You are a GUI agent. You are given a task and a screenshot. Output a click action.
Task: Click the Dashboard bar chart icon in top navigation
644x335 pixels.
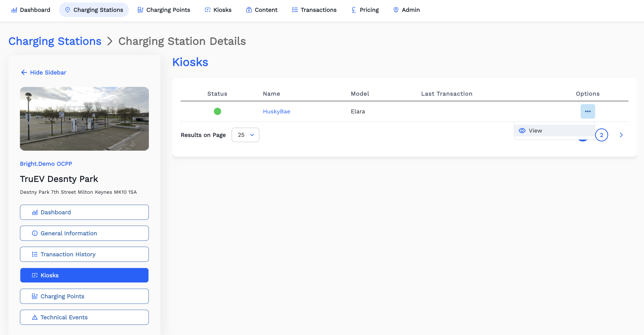coord(14,10)
